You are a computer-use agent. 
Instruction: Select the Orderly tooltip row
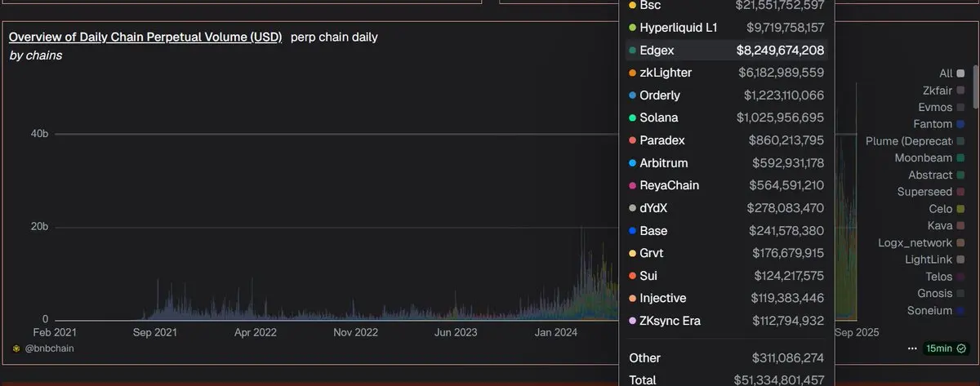[x=727, y=95]
